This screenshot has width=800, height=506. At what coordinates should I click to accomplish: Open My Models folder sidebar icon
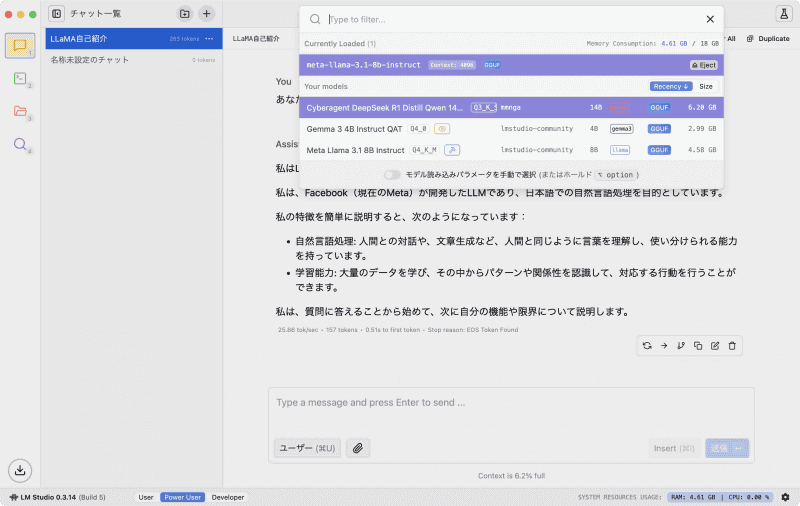(x=20, y=111)
